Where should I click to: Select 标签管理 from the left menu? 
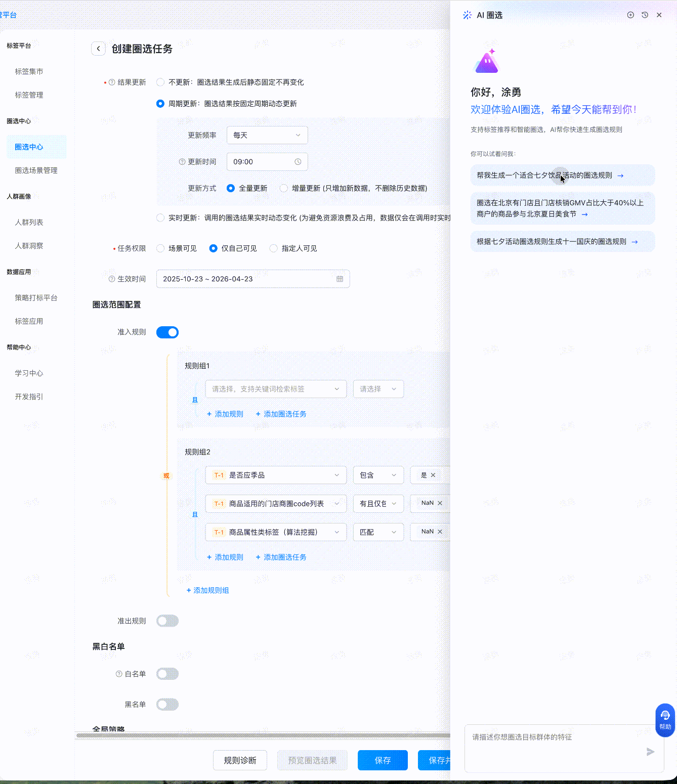pos(29,95)
